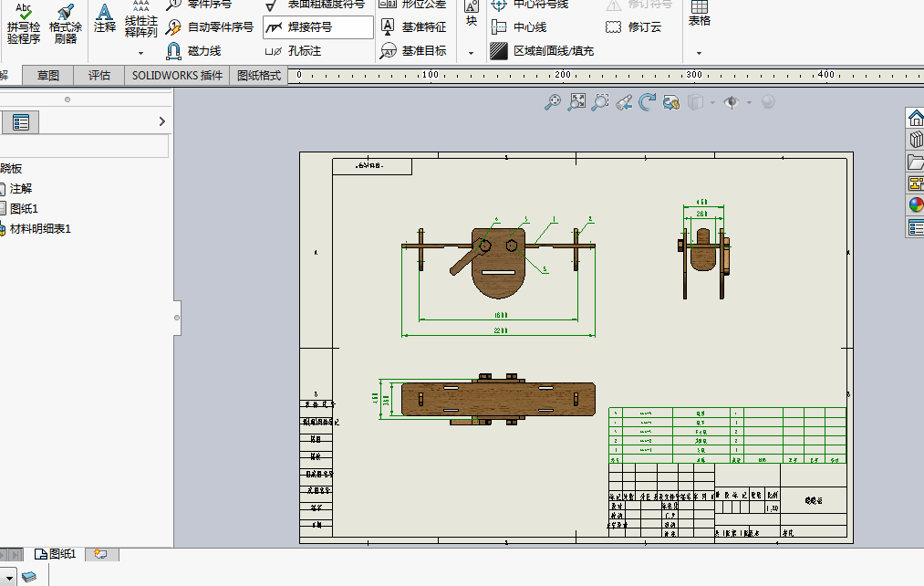Screen dimensions: 924x586
Task: Open the Blocks (块) tool
Action: click(472, 15)
